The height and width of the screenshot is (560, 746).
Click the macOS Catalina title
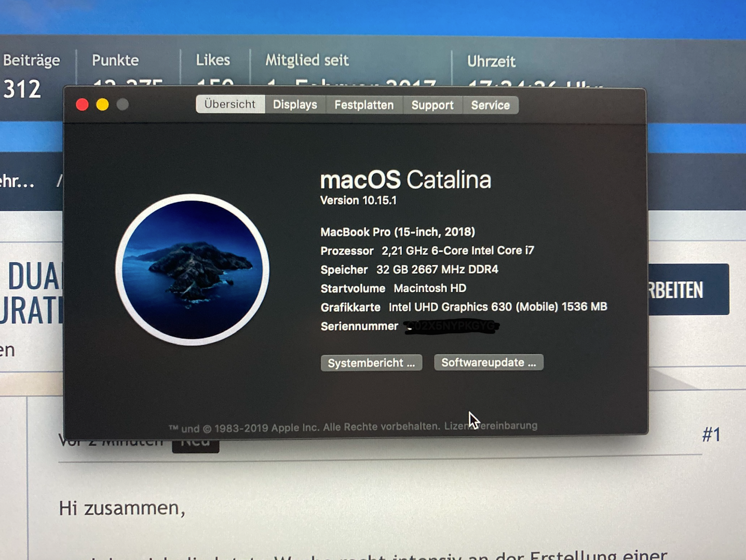tap(405, 180)
